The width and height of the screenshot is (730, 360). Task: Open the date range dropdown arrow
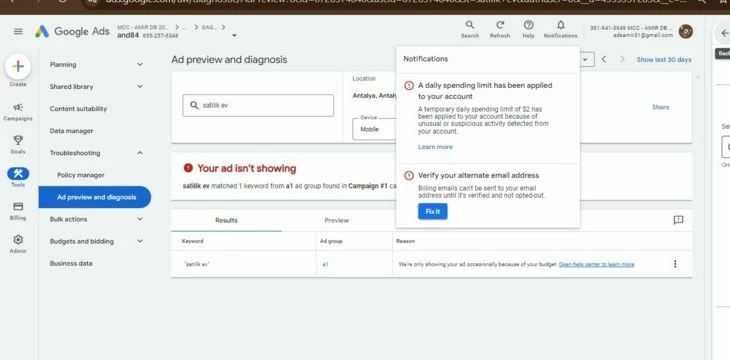(x=585, y=60)
